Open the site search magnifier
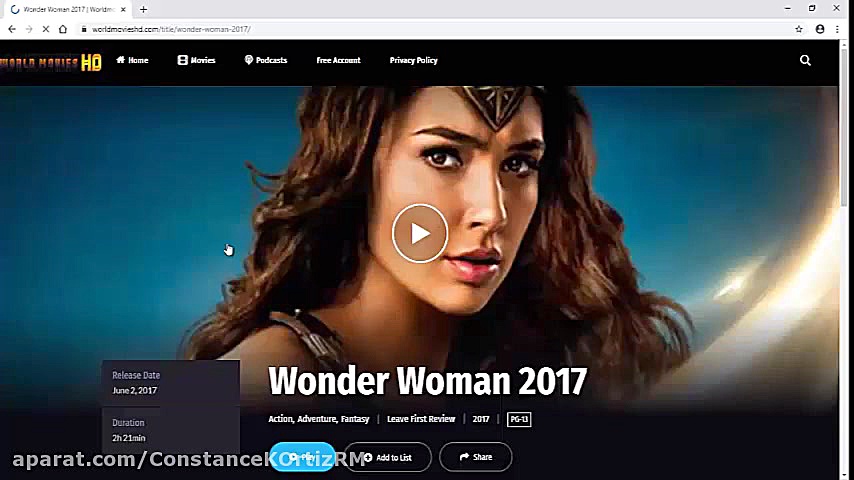854x480 pixels. (x=805, y=60)
